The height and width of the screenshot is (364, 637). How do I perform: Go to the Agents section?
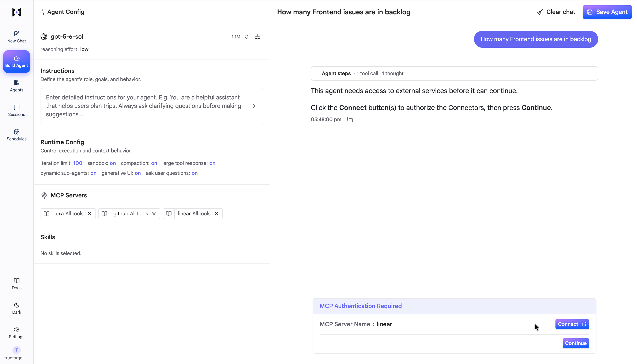pos(16,86)
